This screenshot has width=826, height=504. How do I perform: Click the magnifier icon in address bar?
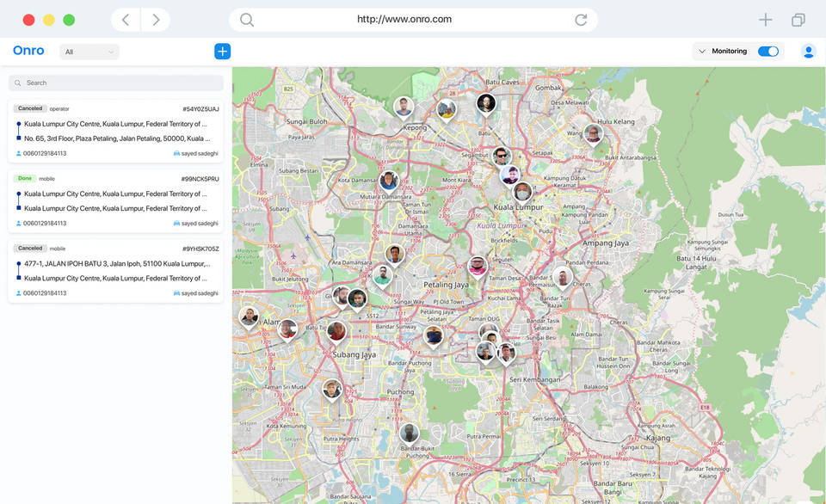(247, 20)
